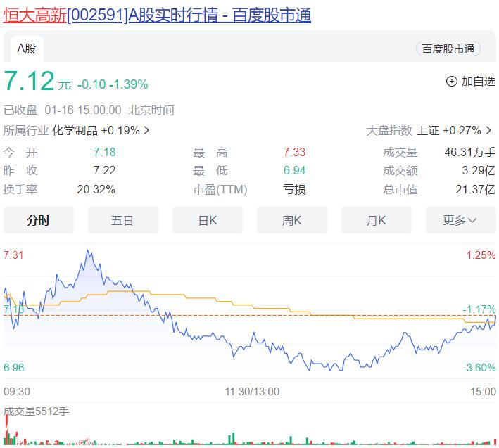
Task: Switch to the 周K chart tab
Action: (x=292, y=220)
